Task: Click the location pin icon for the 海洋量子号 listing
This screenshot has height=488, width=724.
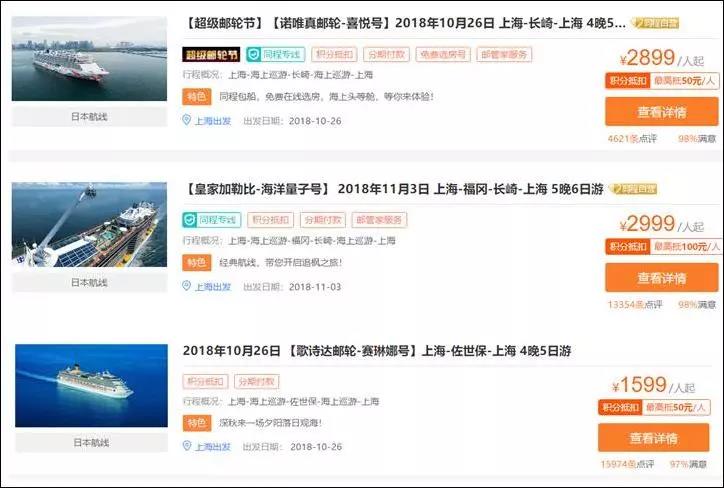Action: pyautogui.click(x=187, y=286)
